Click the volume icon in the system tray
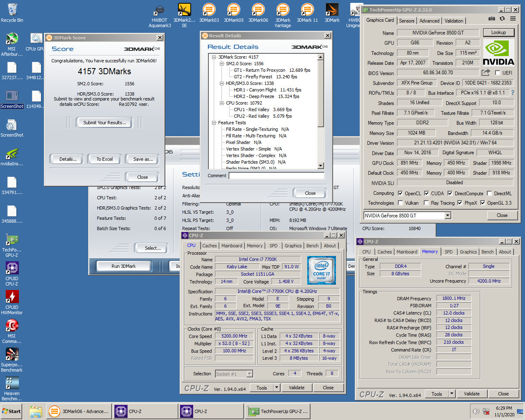Viewport: 525px width, 420px height. tap(476, 411)
